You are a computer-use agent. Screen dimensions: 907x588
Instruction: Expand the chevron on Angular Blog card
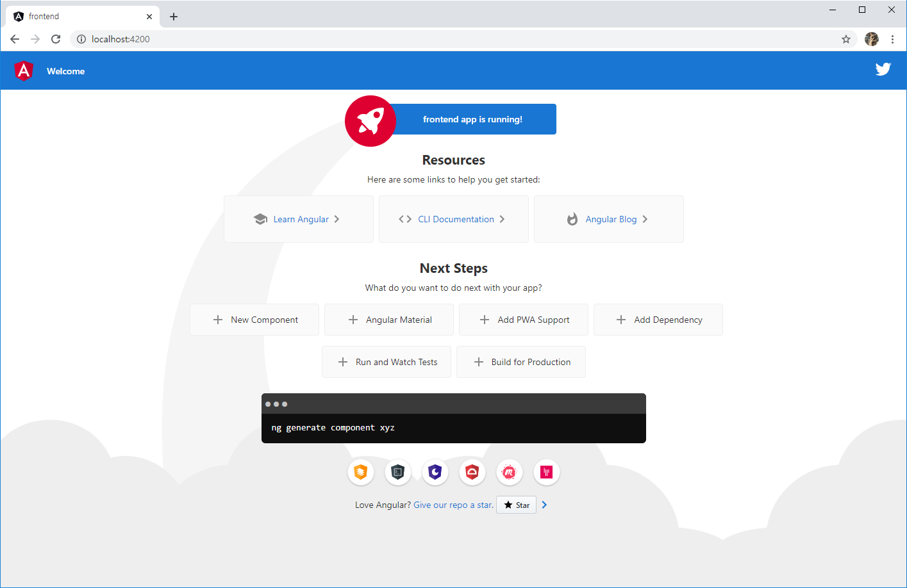[645, 219]
